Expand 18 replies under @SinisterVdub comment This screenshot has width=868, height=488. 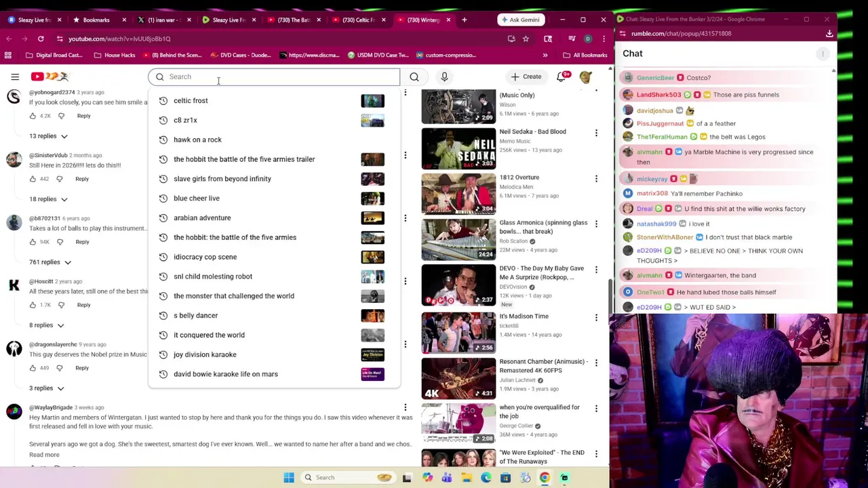pyautogui.click(x=48, y=199)
